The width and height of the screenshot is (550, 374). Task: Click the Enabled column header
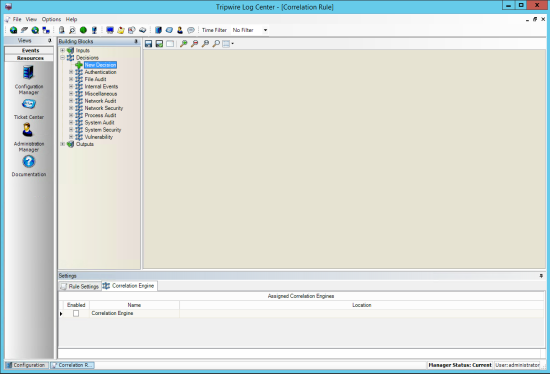pyautogui.click(x=76, y=305)
